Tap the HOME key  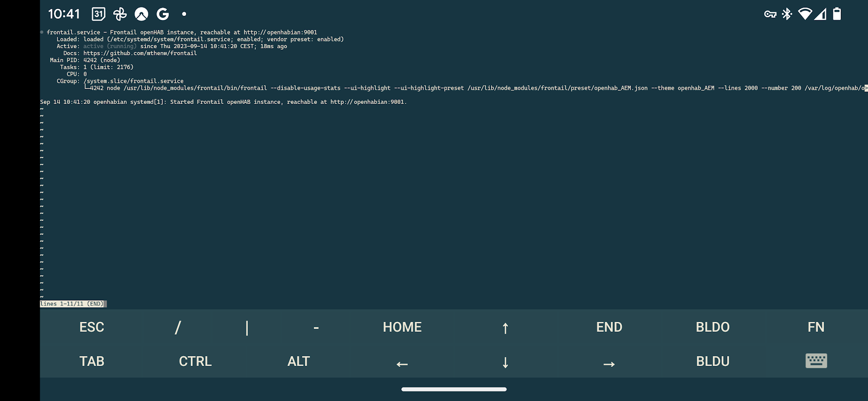(402, 327)
